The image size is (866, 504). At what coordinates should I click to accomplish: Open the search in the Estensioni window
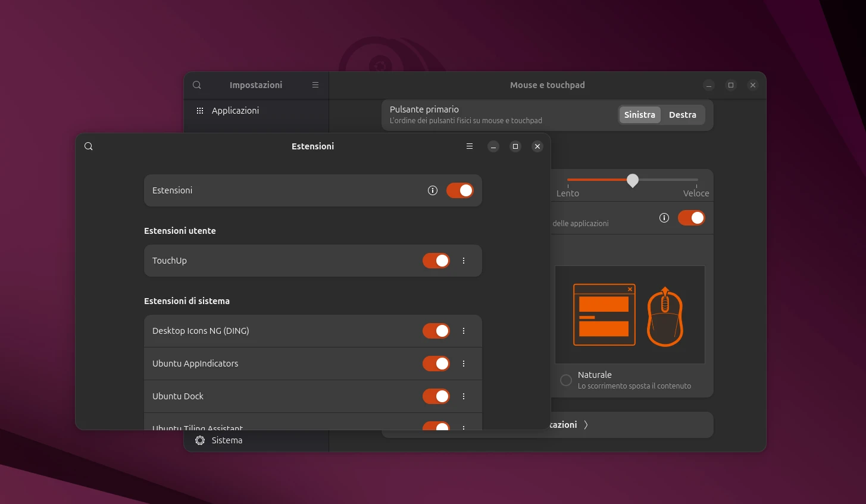tap(88, 146)
